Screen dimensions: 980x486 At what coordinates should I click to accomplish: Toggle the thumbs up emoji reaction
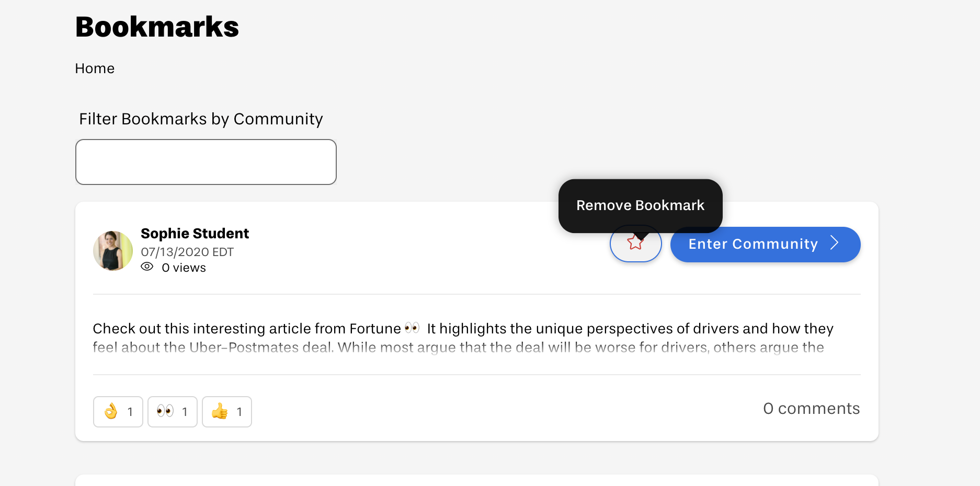[x=227, y=412]
